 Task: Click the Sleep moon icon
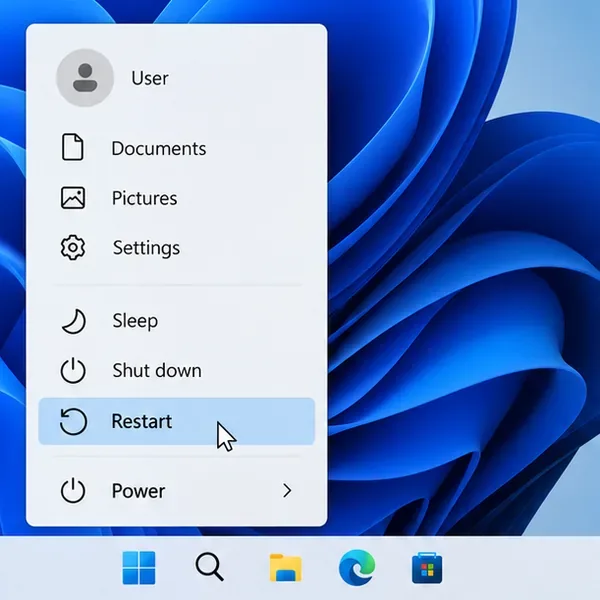(x=74, y=321)
